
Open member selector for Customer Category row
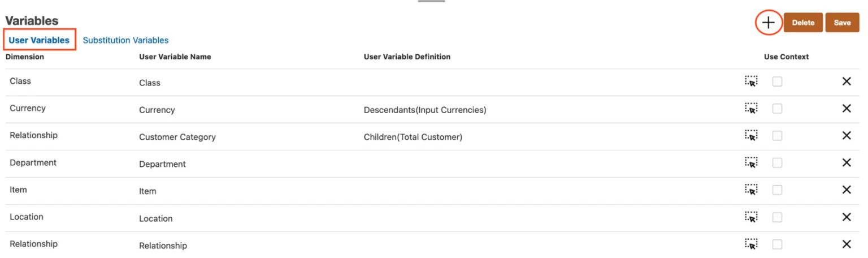751,135
